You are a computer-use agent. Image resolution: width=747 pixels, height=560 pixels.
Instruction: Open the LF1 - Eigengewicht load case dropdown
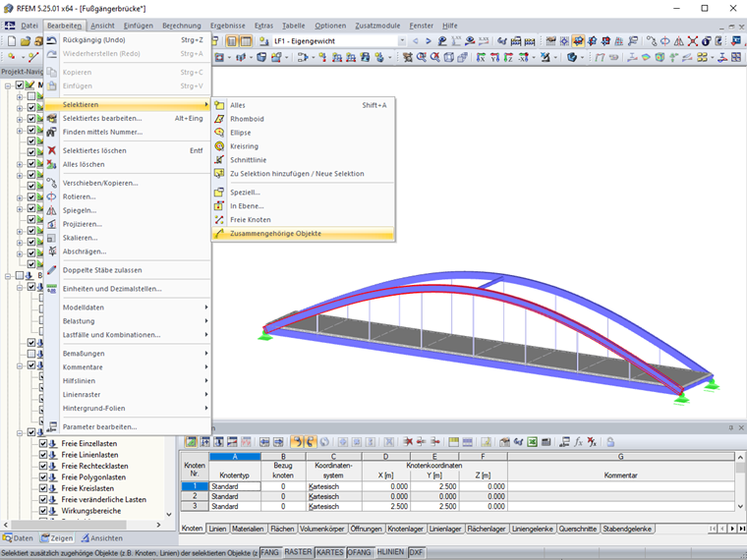pyautogui.click(x=402, y=41)
